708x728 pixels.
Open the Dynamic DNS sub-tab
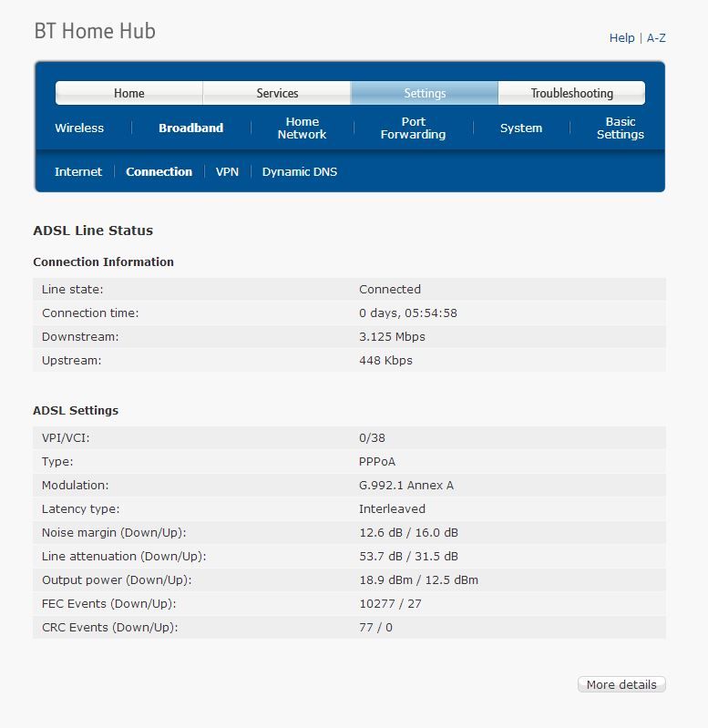pyautogui.click(x=300, y=172)
